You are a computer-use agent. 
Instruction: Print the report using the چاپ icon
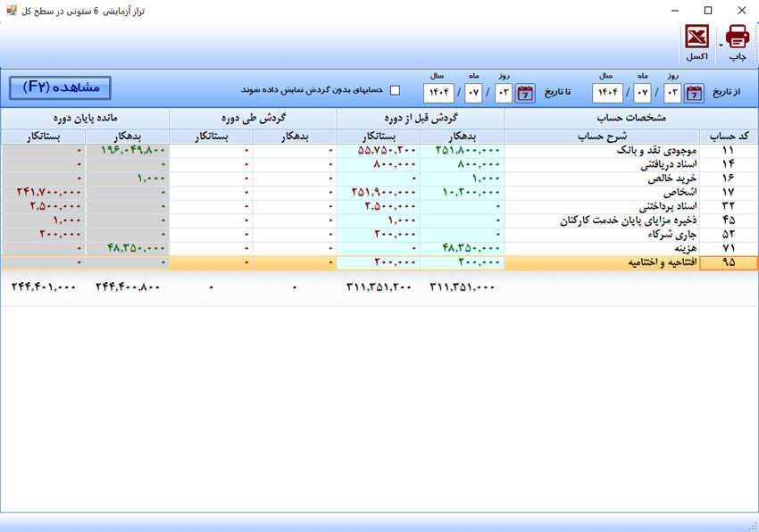pyautogui.click(x=736, y=37)
